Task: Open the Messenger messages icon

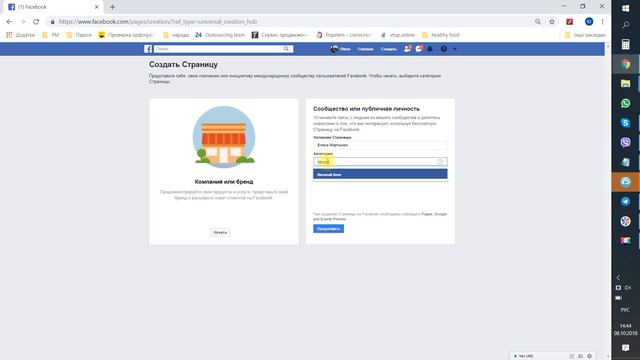Action: [419, 49]
